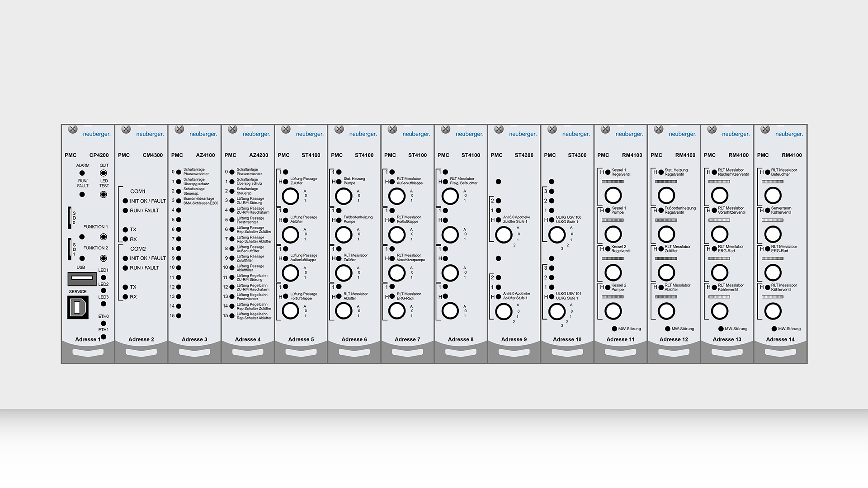Click the Adresse 11 label
The height and width of the screenshot is (488, 868).
pyautogui.click(x=620, y=339)
